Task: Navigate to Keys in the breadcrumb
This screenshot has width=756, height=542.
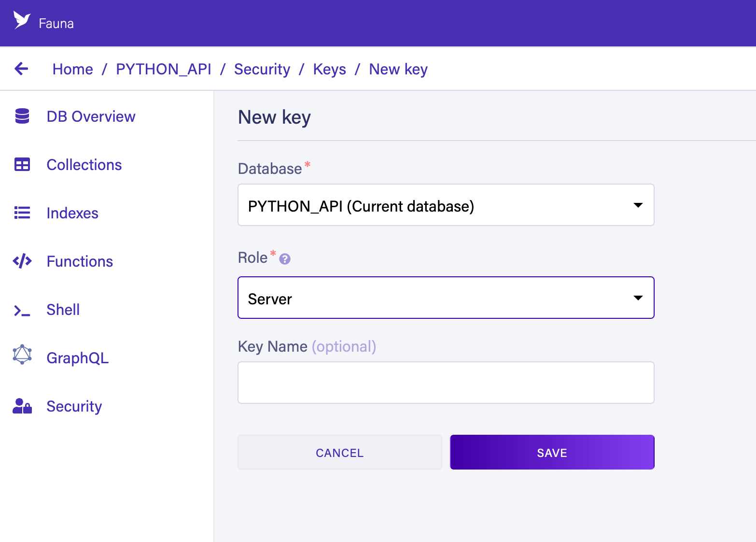Action: [330, 69]
